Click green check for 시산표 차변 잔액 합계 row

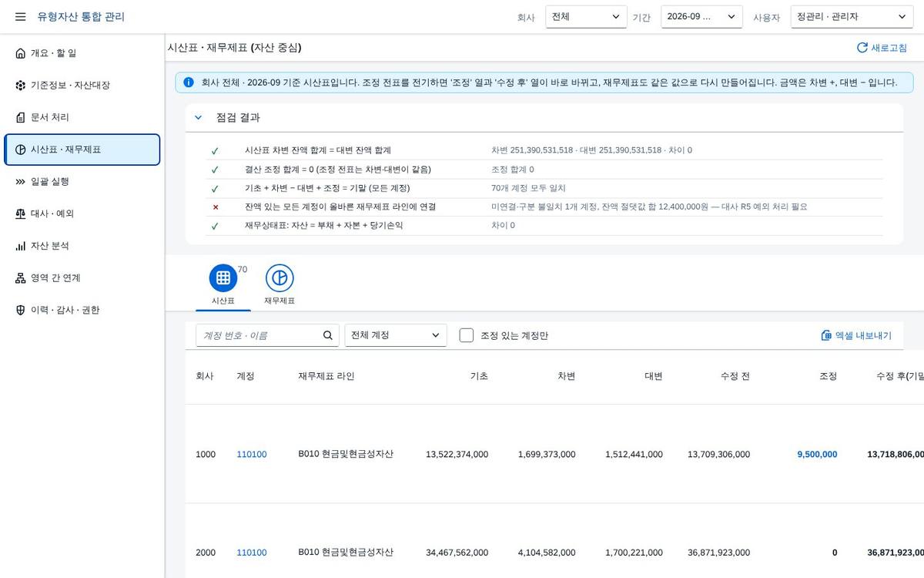pos(215,150)
